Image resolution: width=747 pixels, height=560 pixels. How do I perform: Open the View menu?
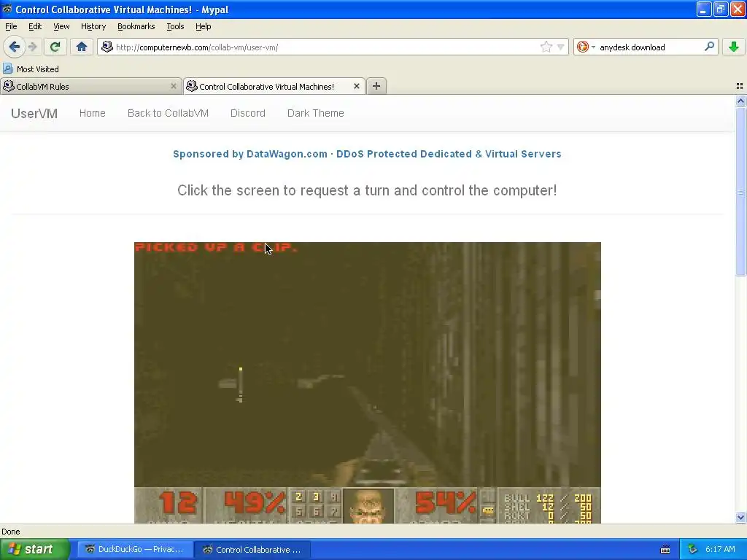coord(61,26)
